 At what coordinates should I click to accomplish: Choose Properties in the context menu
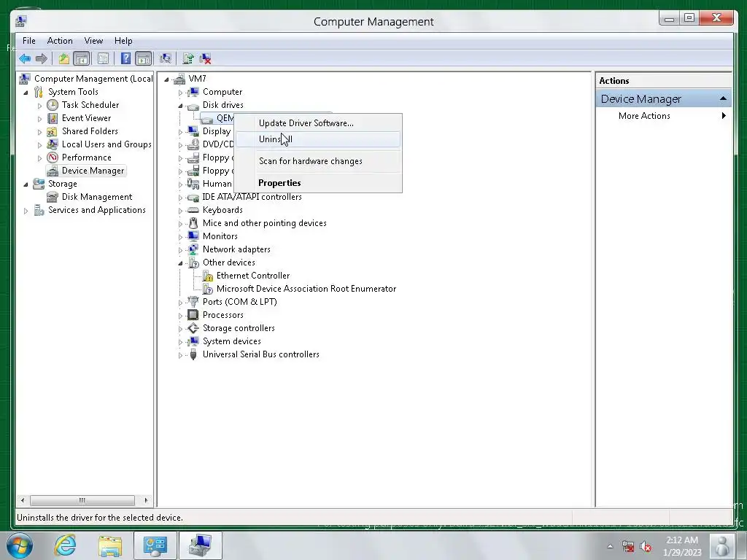point(318,183)
